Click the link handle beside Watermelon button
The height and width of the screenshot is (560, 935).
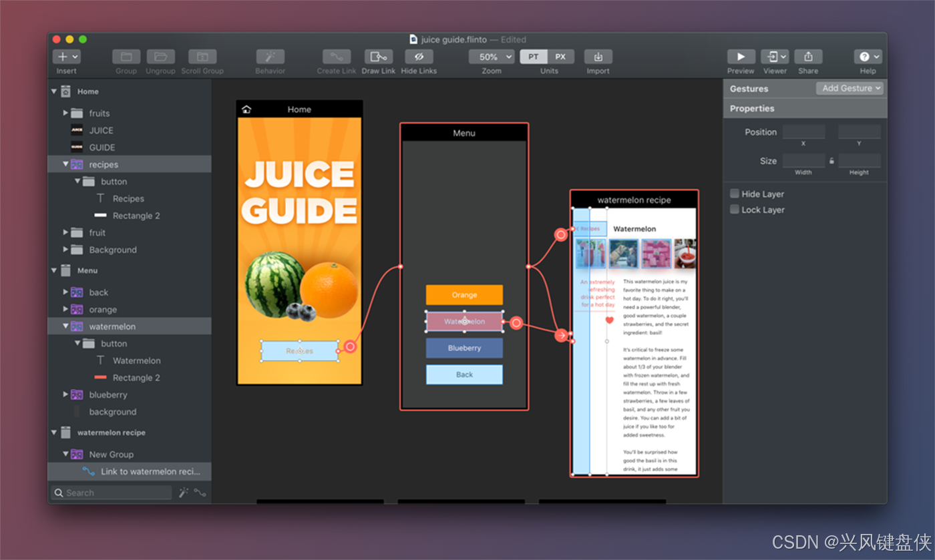(516, 324)
